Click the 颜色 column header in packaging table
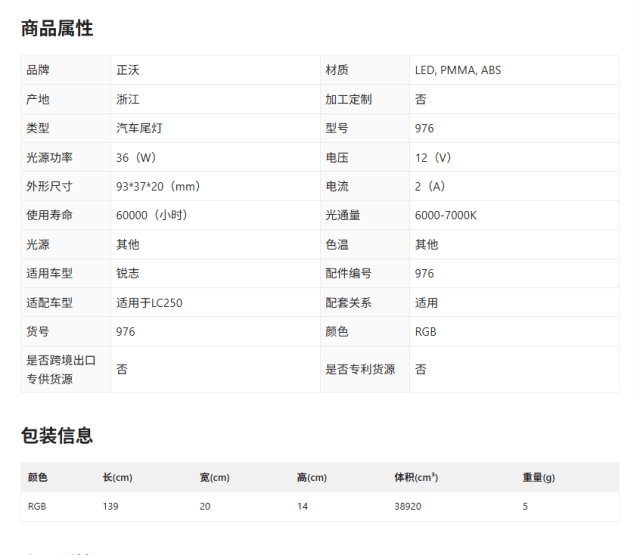Image resolution: width=640 pixels, height=555 pixels. point(38,477)
